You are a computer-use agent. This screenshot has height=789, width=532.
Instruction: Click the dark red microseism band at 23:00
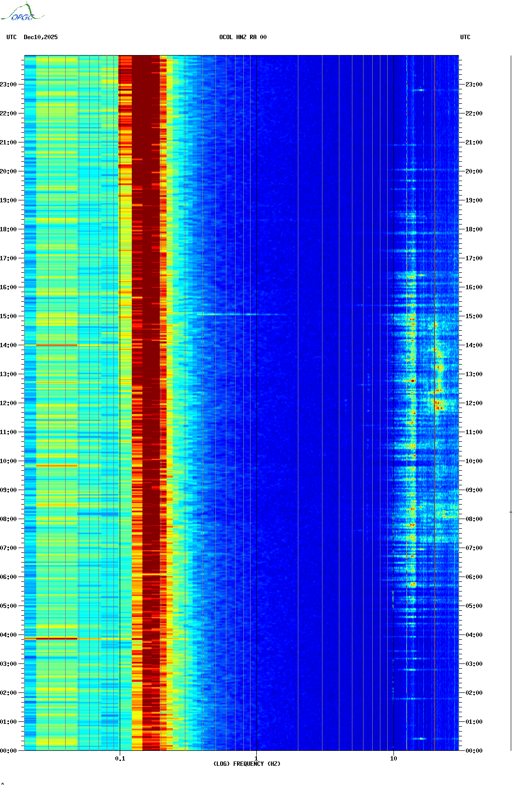[145, 85]
